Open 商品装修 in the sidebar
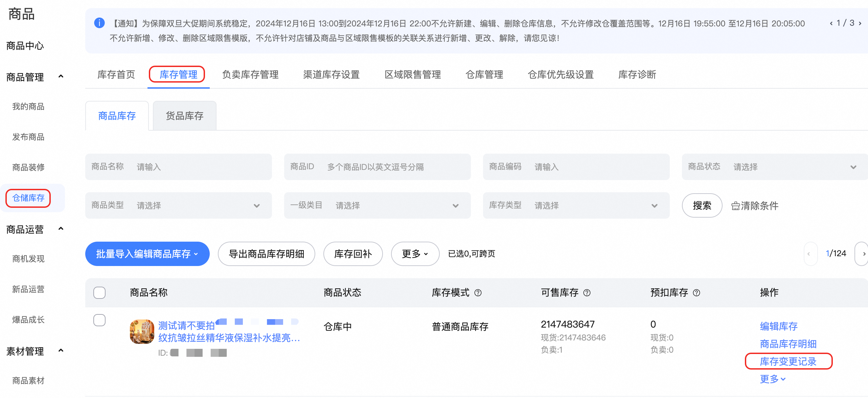Viewport: 868px width, 398px height. (28, 168)
